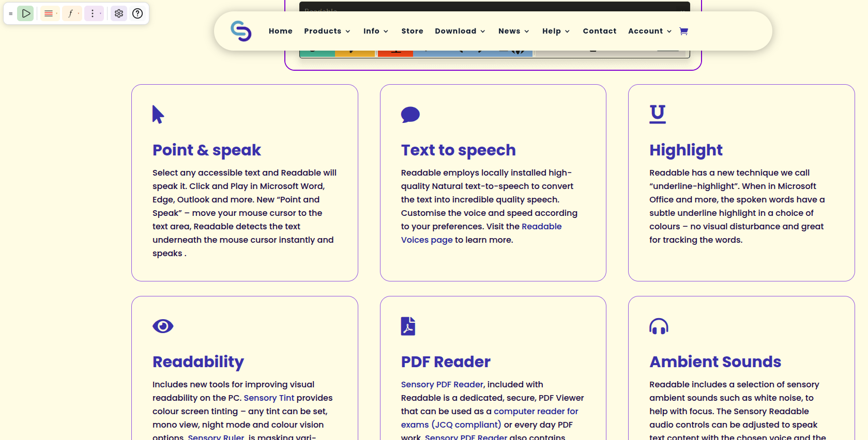The height and width of the screenshot is (440, 868).
Task: Click the Text to speech heading
Action: pyautogui.click(x=458, y=150)
